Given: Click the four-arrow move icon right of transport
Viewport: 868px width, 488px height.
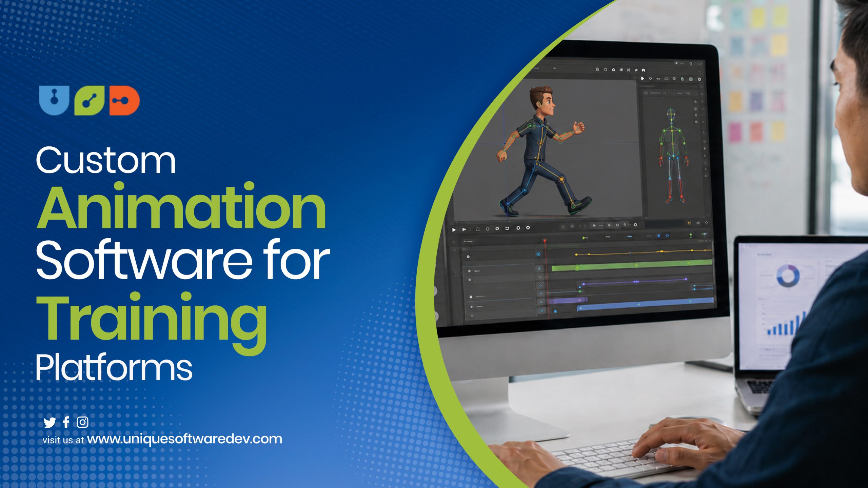Looking at the screenshot, I should tap(707, 223).
